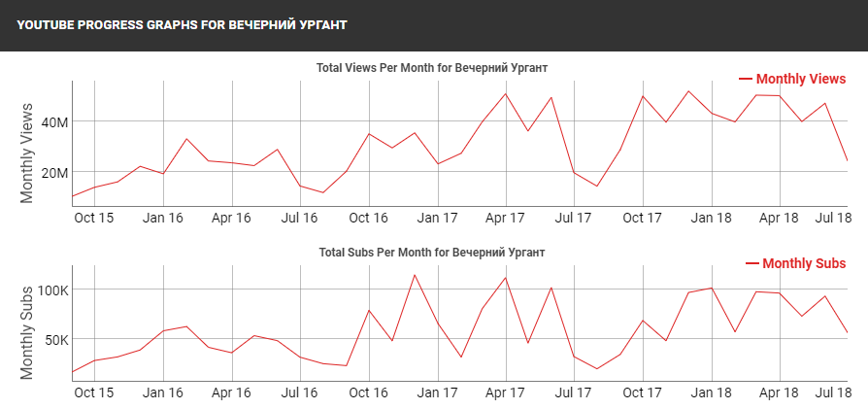This screenshot has height=409, width=868.
Task: Click Oct 17 label under subs chart
Action: [x=643, y=392]
